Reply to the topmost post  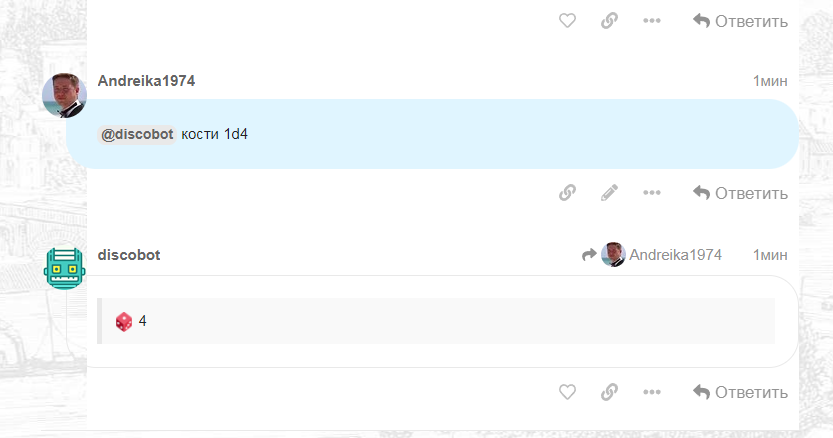740,21
